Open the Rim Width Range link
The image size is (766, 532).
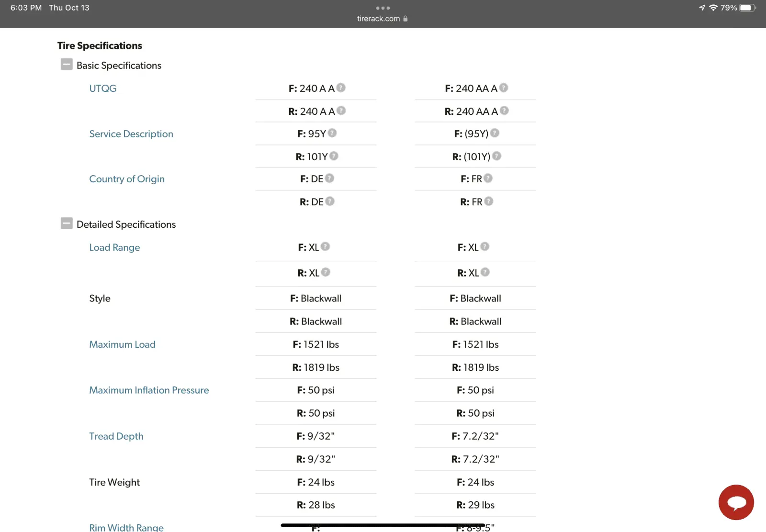click(126, 527)
